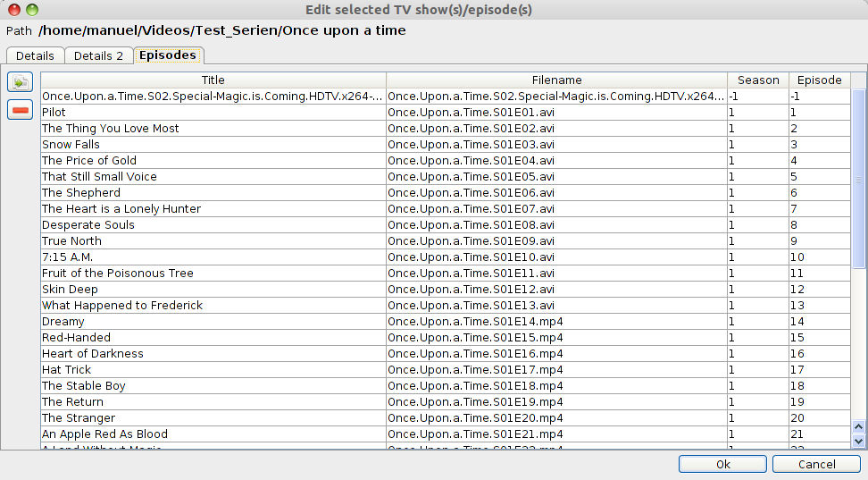Click the add episode icon button

pyautogui.click(x=20, y=82)
